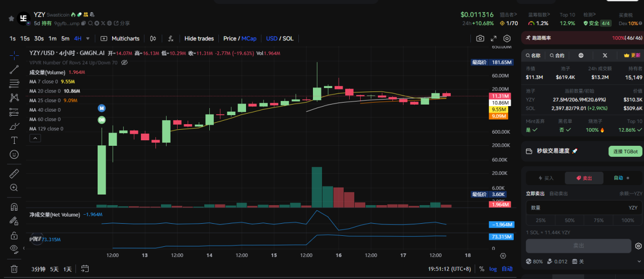
Task: Take a chart snapshot with camera icon
Action: (480, 39)
